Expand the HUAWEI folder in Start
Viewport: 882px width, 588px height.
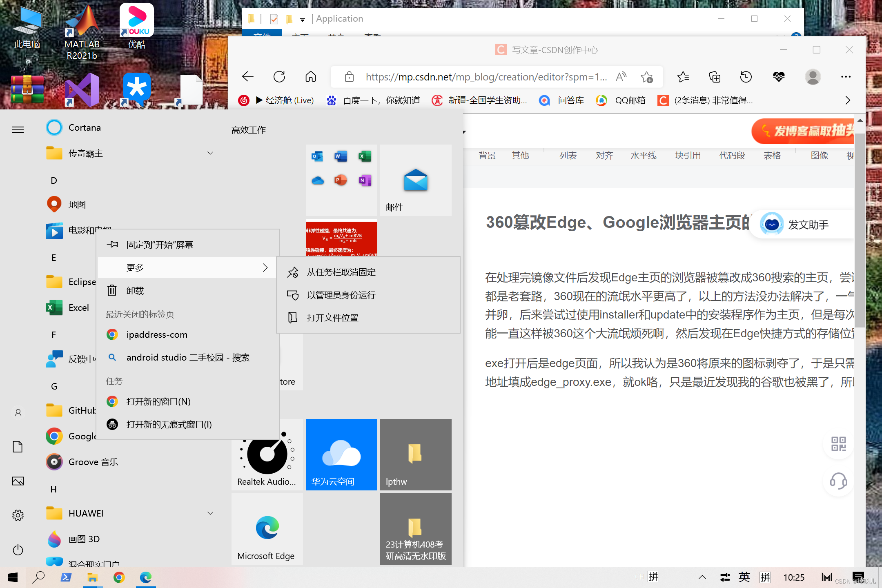click(210, 513)
